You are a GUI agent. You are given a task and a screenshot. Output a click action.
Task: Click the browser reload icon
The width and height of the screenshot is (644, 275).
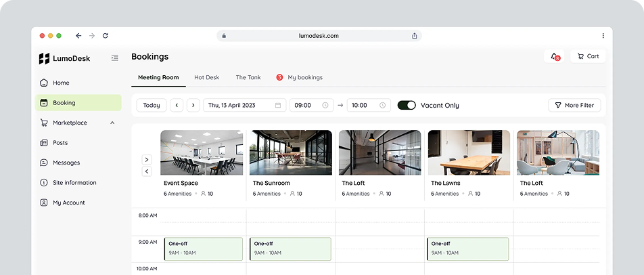(x=106, y=36)
